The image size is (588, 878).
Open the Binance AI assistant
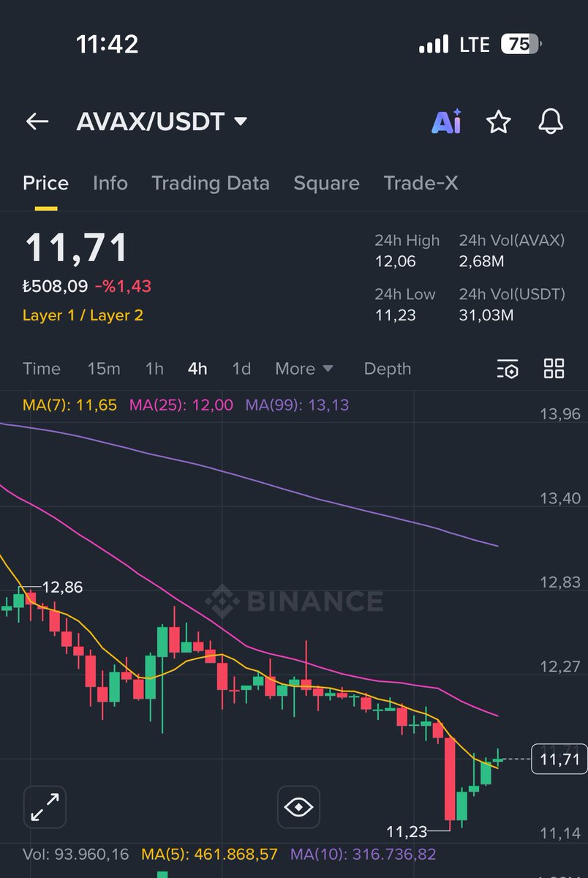[447, 122]
